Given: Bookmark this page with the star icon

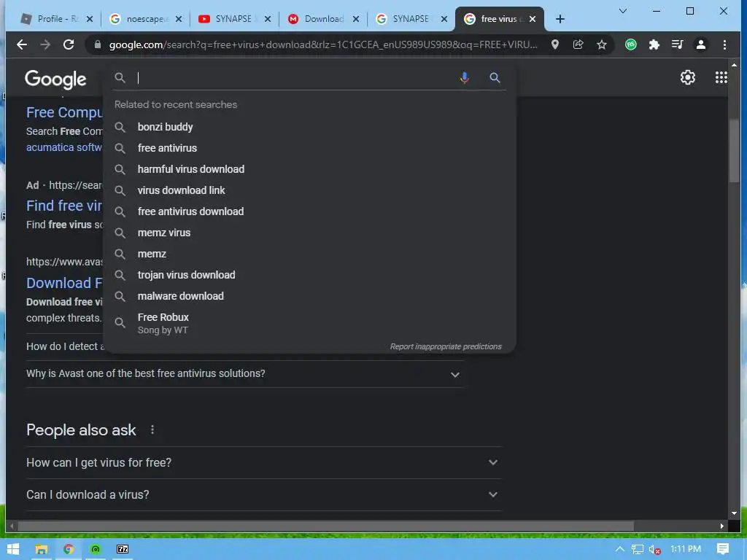Looking at the screenshot, I should point(602,44).
